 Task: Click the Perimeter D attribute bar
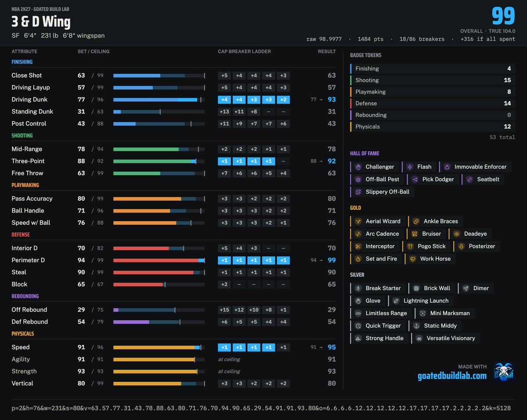[x=159, y=260]
